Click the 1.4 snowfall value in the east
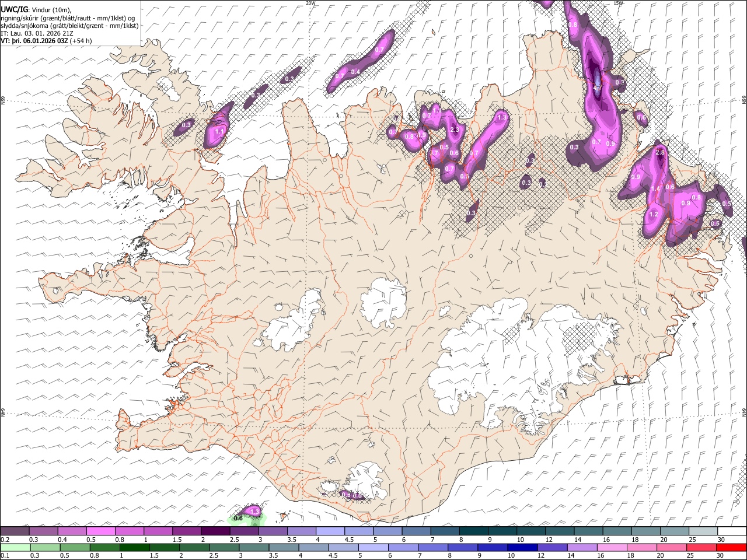Image resolution: width=747 pixels, height=560 pixels. point(655,189)
